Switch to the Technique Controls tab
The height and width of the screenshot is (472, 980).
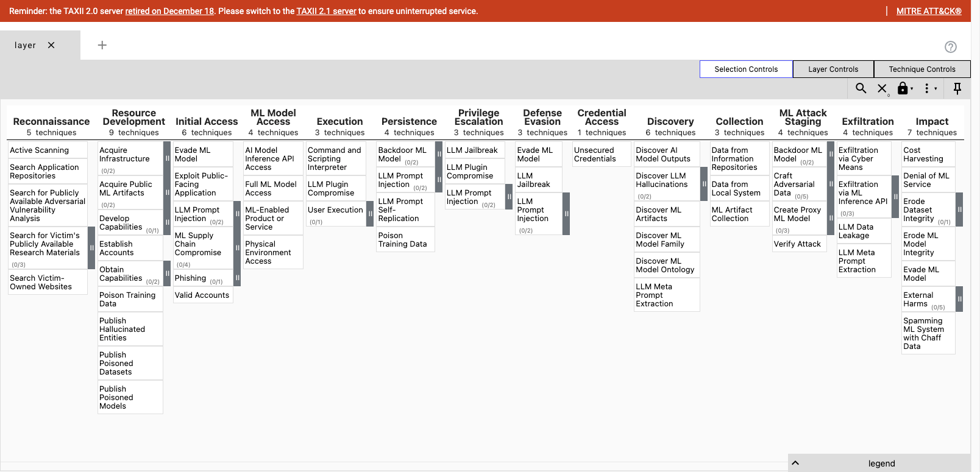pyautogui.click(x=921, y=69)
